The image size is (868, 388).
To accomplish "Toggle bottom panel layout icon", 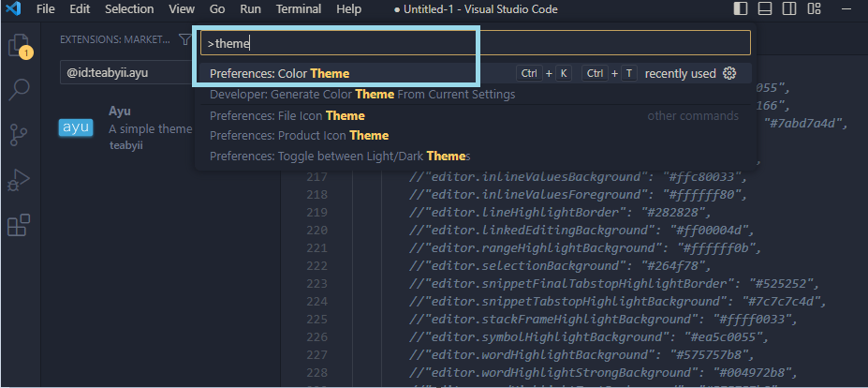I will tap(764, 8).
